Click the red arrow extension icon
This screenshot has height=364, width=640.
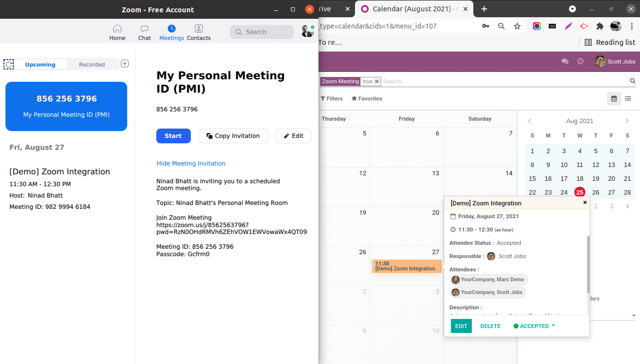click(584, 26)
